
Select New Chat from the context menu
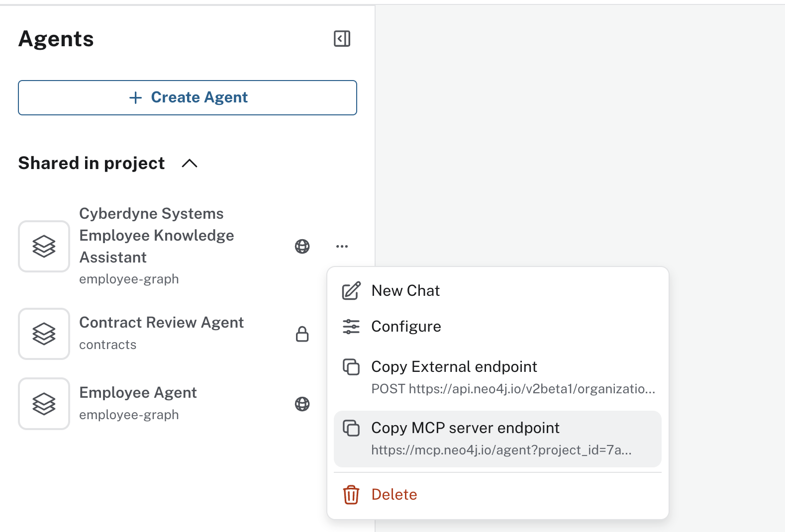pos(497,290)
